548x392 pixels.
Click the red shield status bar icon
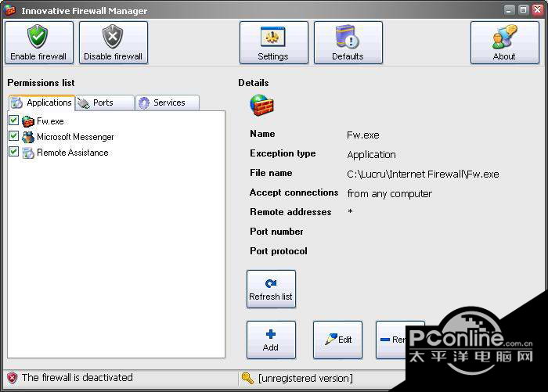(x=13, y=378)
